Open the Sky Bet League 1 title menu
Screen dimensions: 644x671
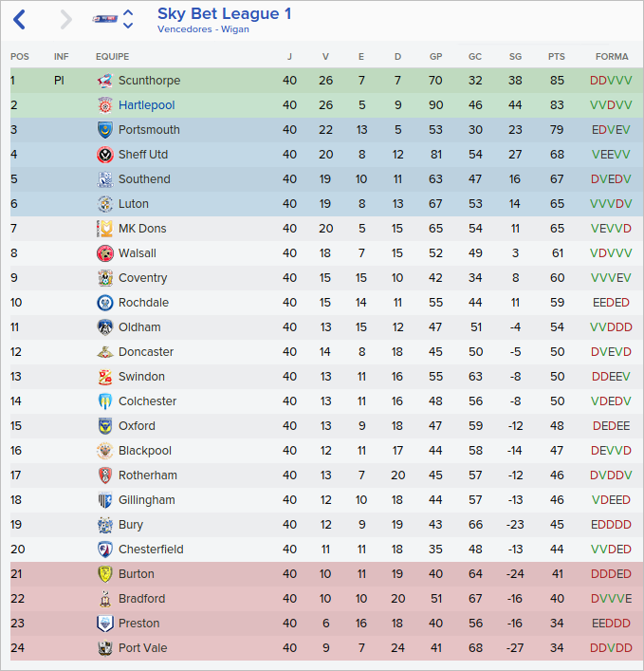click(x=224, y=13)
